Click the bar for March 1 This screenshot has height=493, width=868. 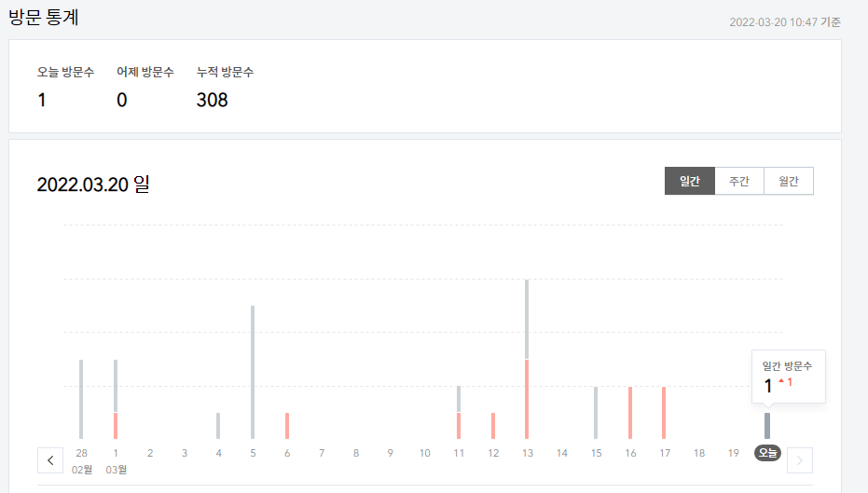pos(116,400)
